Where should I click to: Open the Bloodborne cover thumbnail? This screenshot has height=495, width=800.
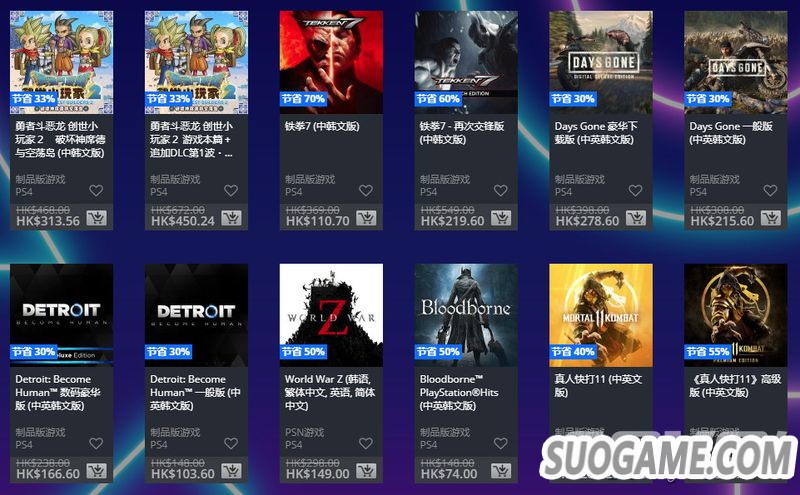[x=466, y=315]
